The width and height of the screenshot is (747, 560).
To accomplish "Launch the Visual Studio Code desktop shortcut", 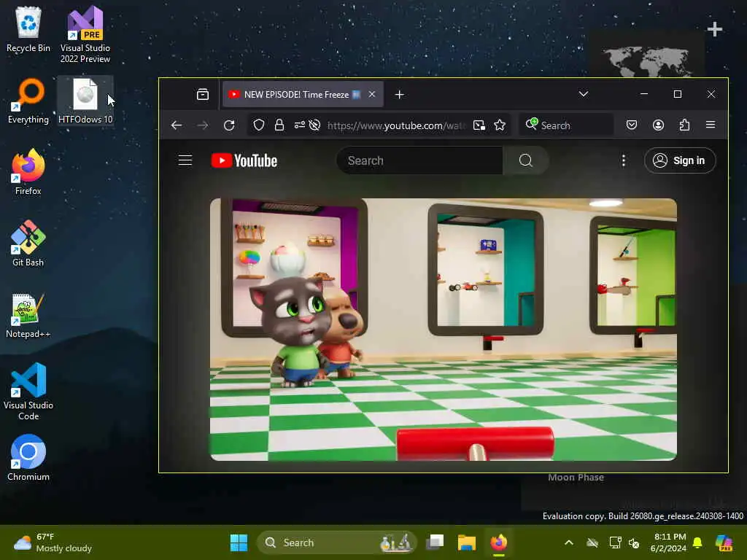I will 28,392.
